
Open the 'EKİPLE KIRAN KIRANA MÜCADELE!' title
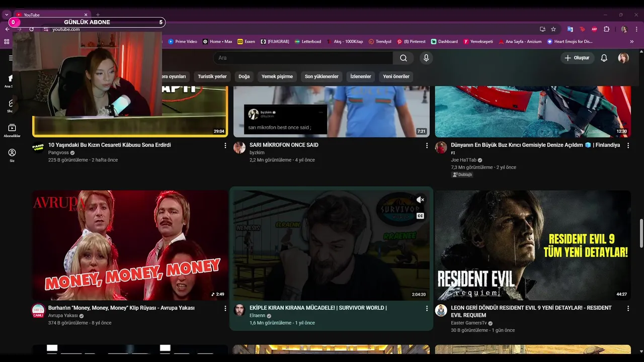pos(318,308)
